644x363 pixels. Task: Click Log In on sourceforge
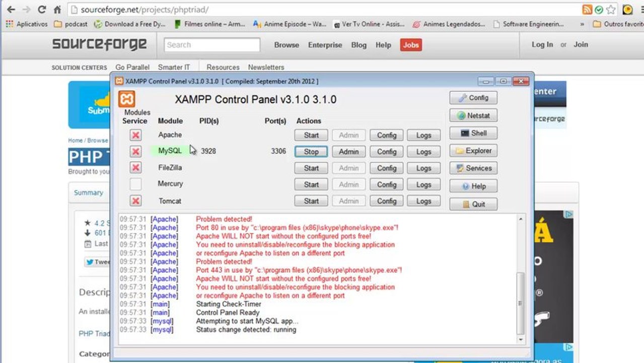[x=542, y=44]
